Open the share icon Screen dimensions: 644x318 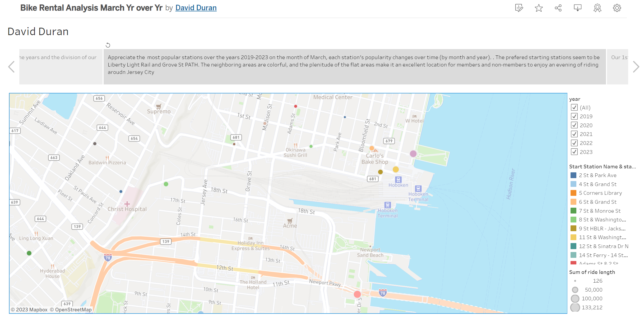[558, 8]
